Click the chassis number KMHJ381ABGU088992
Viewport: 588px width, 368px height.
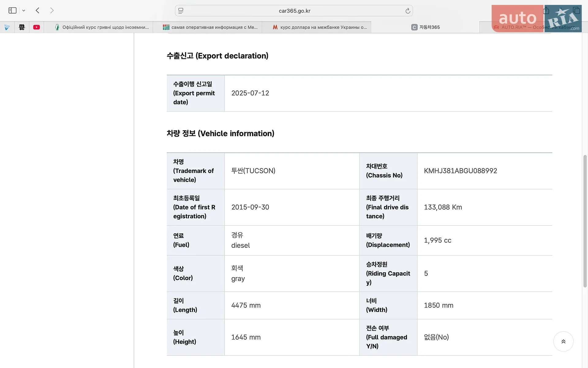pos(460,171)
